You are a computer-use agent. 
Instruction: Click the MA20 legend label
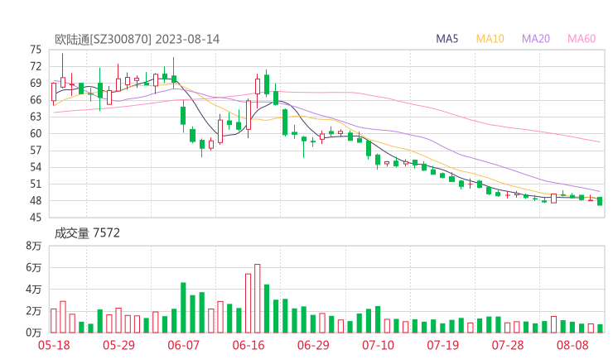pyautogui.click(x=536, y=39)
